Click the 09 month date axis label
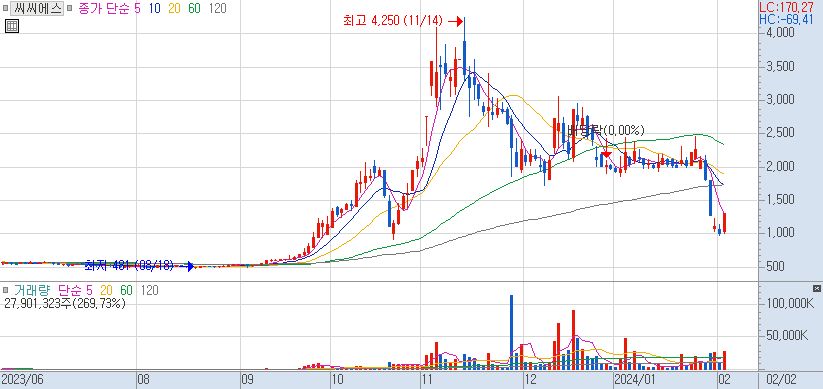The height and width of the screenshot is (389, 823). (x=248, y=379)
